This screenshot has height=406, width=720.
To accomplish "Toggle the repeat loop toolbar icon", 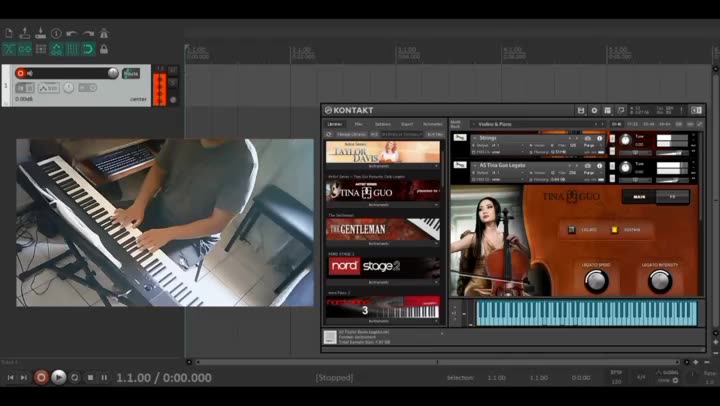I will (88, 49).
